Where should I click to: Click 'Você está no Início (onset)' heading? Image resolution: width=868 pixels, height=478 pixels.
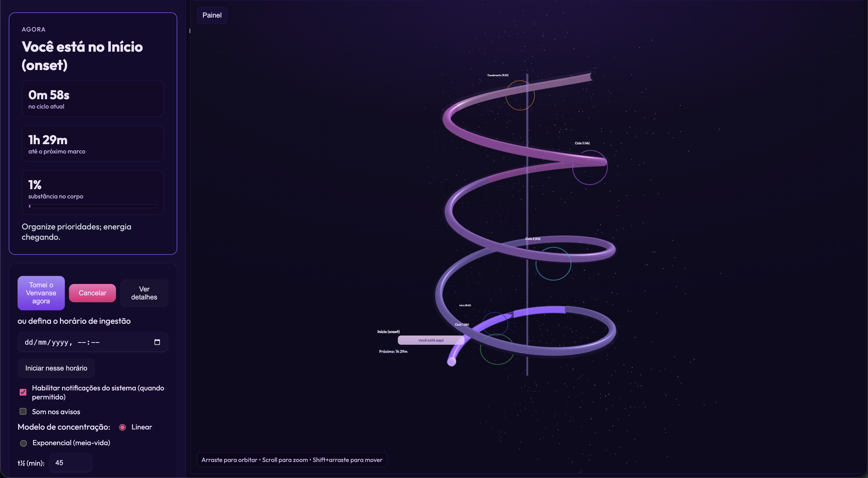(x=82, y=56)
